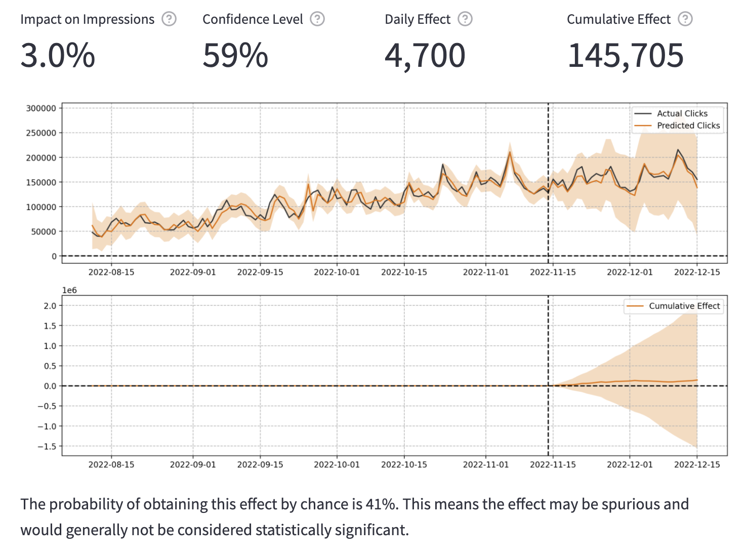
Task: Click the Daily Effect heading text
Action: click(x=417, y=19)
